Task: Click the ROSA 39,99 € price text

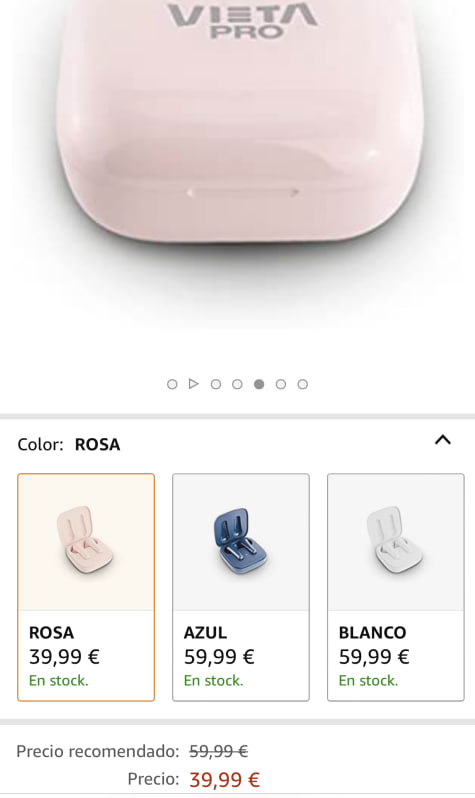Action: pos(64,657)
